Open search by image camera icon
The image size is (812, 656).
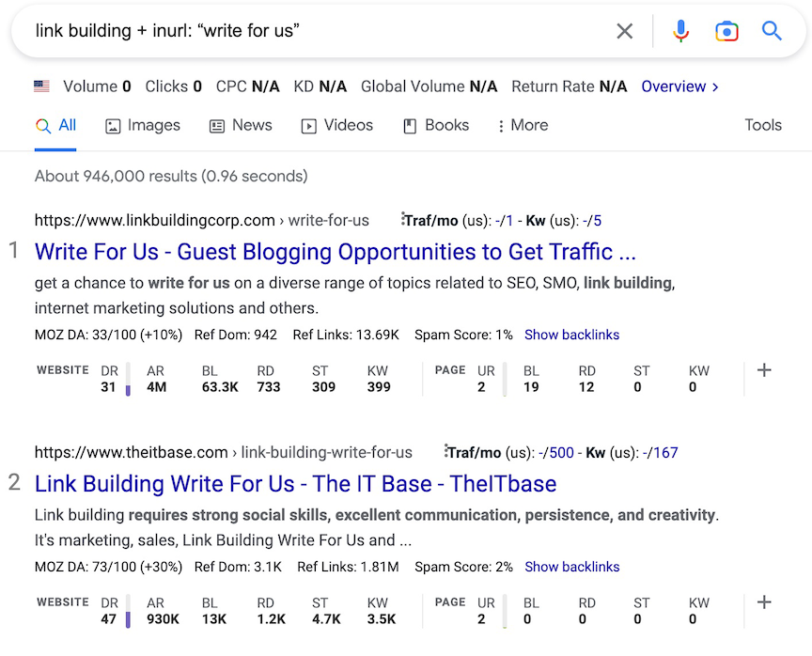click(x=726, y=31)
